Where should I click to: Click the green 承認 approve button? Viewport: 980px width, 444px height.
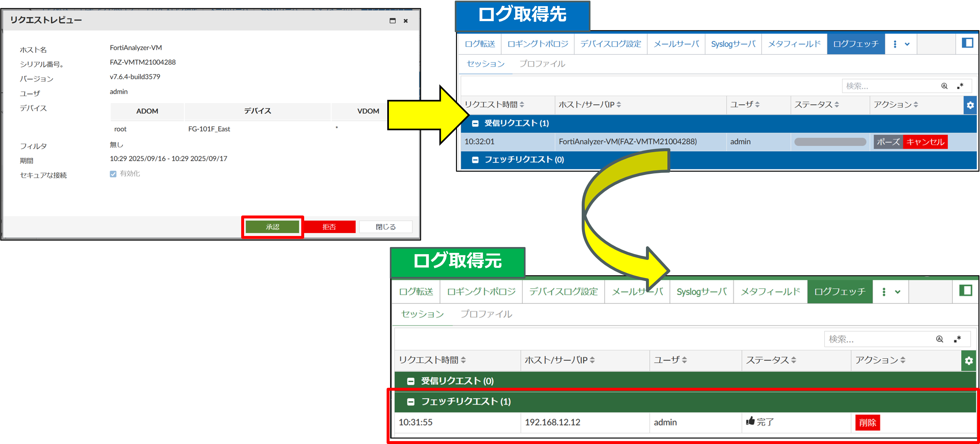point(272,227)
